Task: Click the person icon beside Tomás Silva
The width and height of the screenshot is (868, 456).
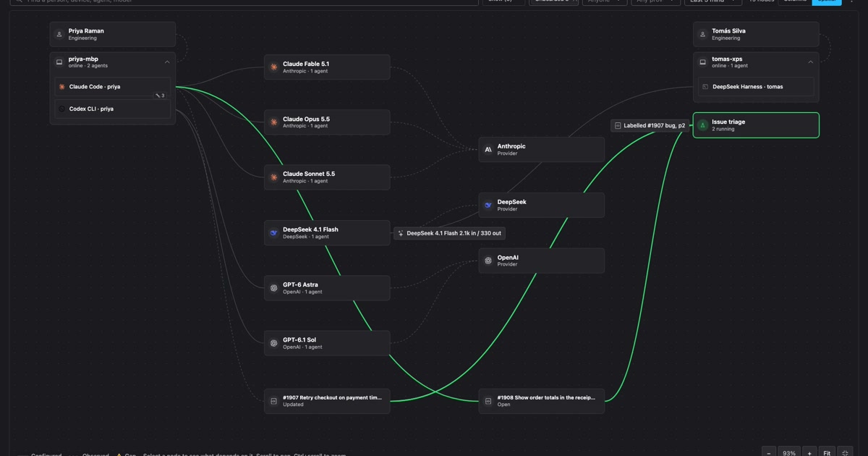Action: coord(702,34)
